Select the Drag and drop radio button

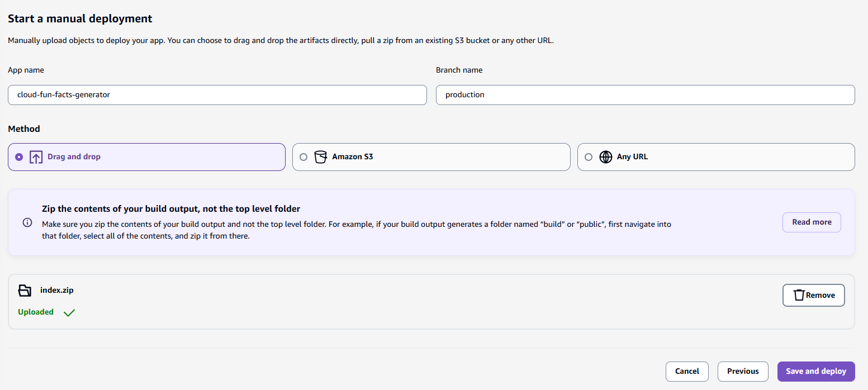pyautogui.click(x=19, y=157)
